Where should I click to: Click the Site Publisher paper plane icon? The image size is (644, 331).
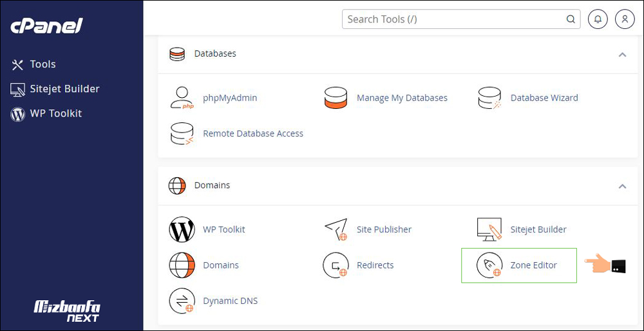[x=336, y=229]
